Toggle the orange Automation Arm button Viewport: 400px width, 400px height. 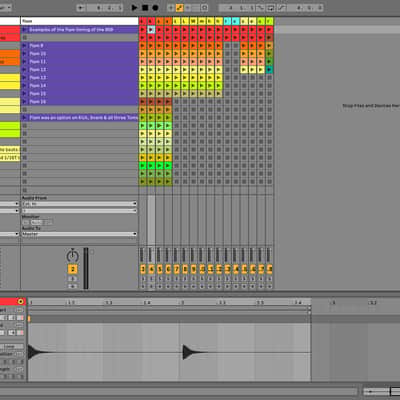pos(179,7)
